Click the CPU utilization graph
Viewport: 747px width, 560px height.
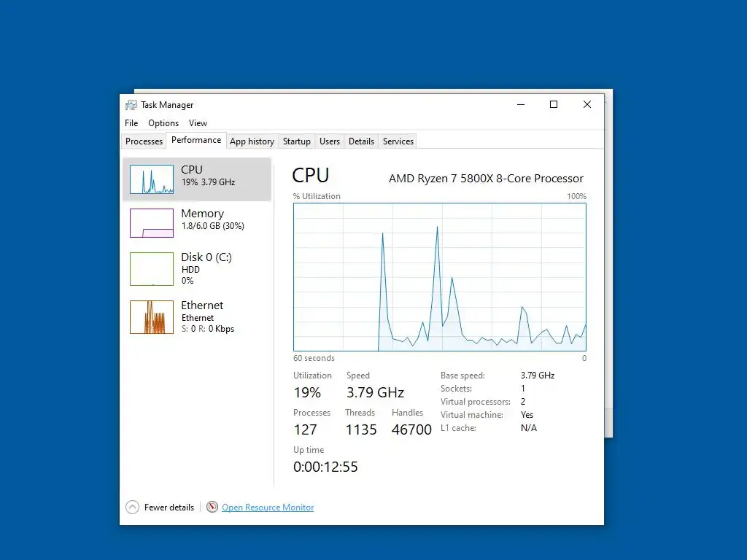pyautogui.click(x=439, y=277)
